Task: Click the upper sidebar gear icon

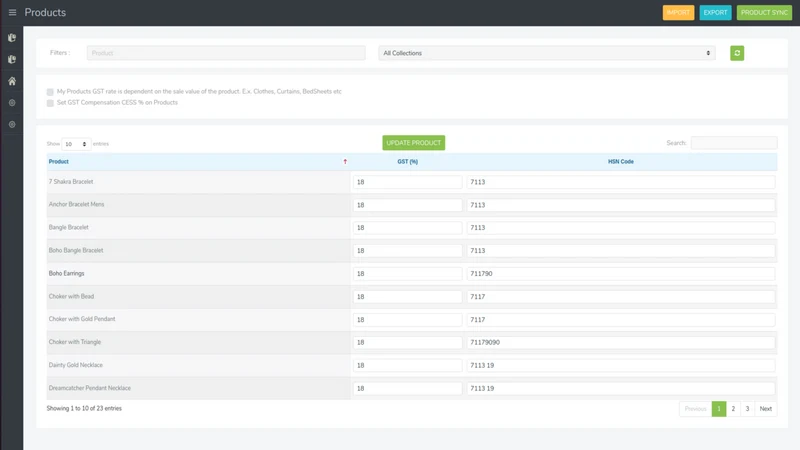Action: pyautogui.click(x=12, y=103)
